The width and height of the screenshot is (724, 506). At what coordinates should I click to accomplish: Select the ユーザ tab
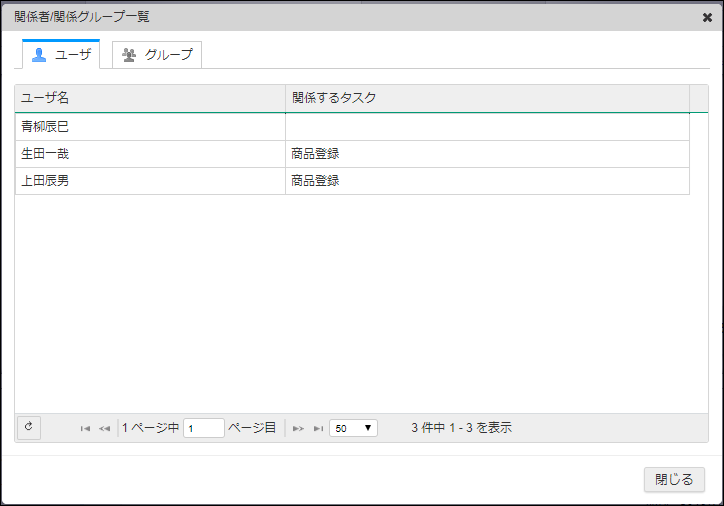[61, 55]
